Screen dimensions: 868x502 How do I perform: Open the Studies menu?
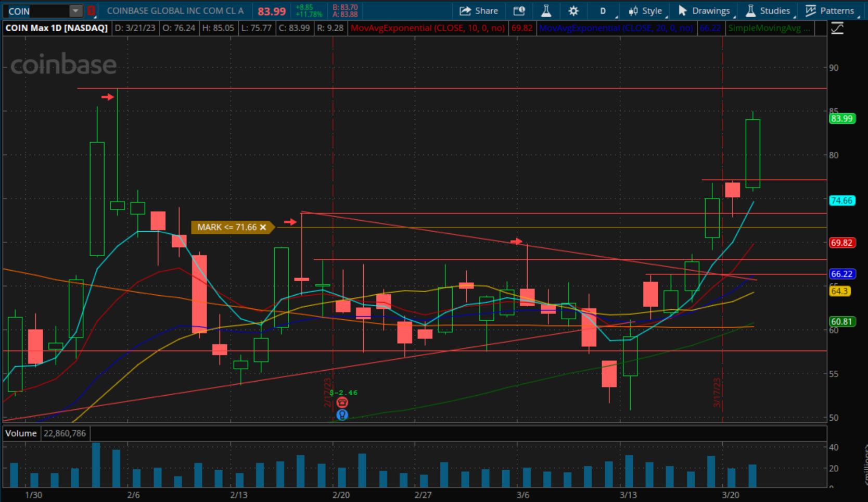pos(769,11)
